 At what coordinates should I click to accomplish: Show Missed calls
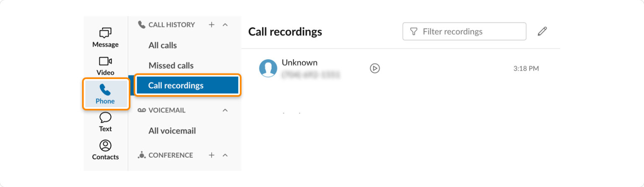171,66
